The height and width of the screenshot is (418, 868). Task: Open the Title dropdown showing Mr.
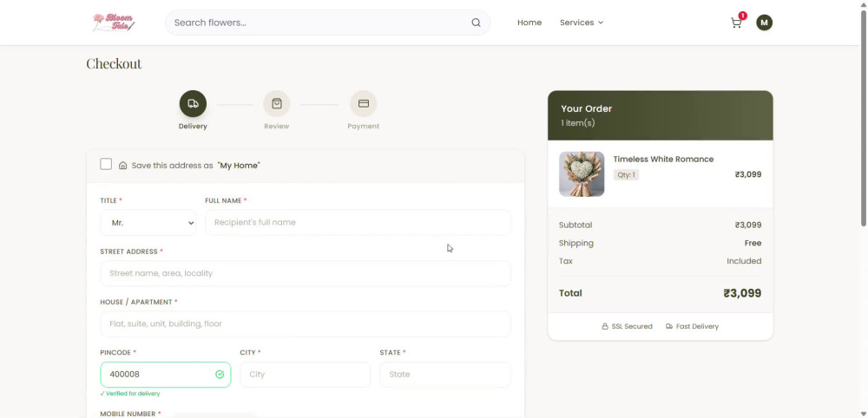pos(148,223)
